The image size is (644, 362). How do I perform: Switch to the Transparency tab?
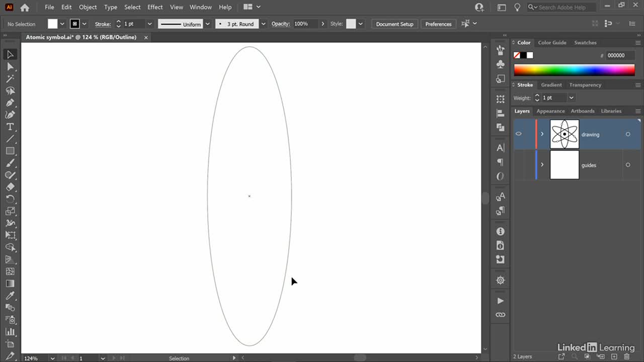585,85
